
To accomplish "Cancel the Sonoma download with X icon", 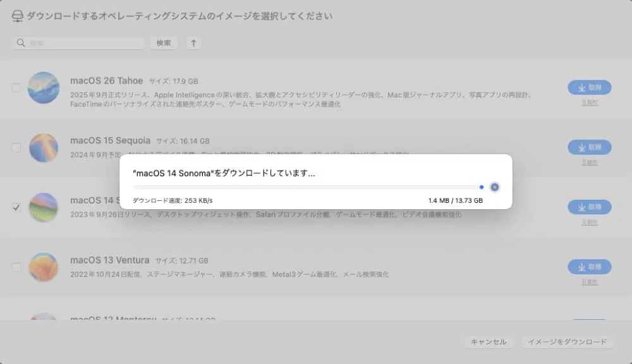I will tap(495, 187).
